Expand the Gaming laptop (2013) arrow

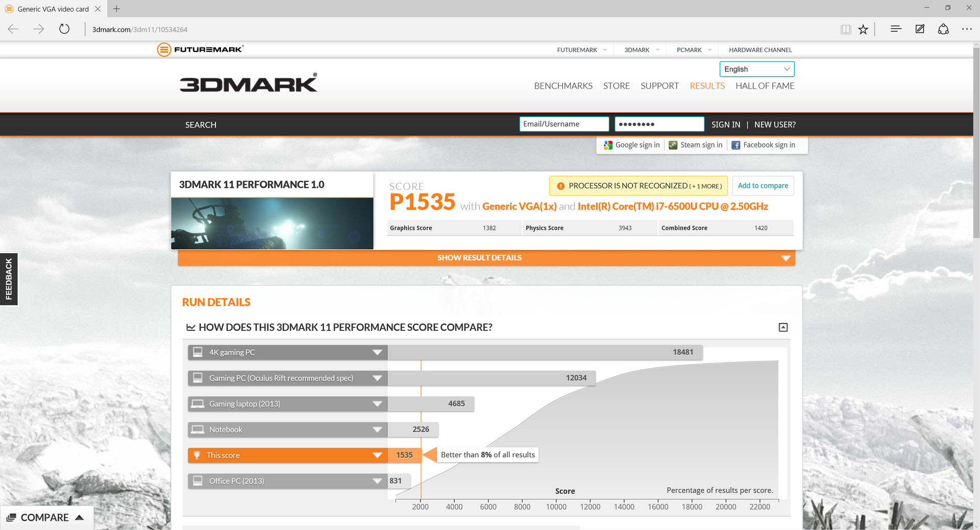click(377, 404)
